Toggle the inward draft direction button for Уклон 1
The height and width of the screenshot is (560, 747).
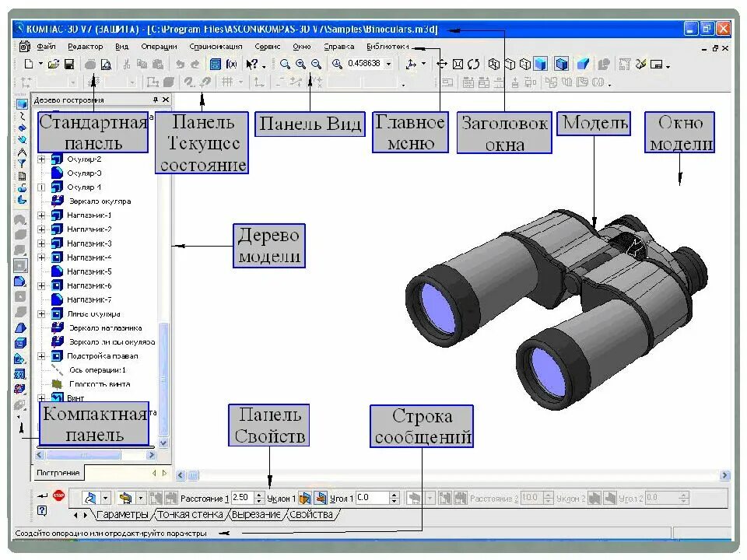pos(321,498)
